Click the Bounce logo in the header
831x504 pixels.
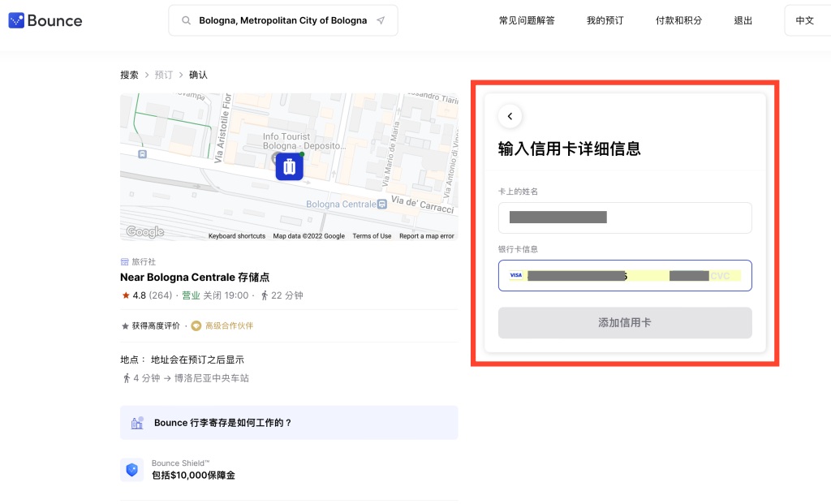pyautogui.click(x=45, y=20)
